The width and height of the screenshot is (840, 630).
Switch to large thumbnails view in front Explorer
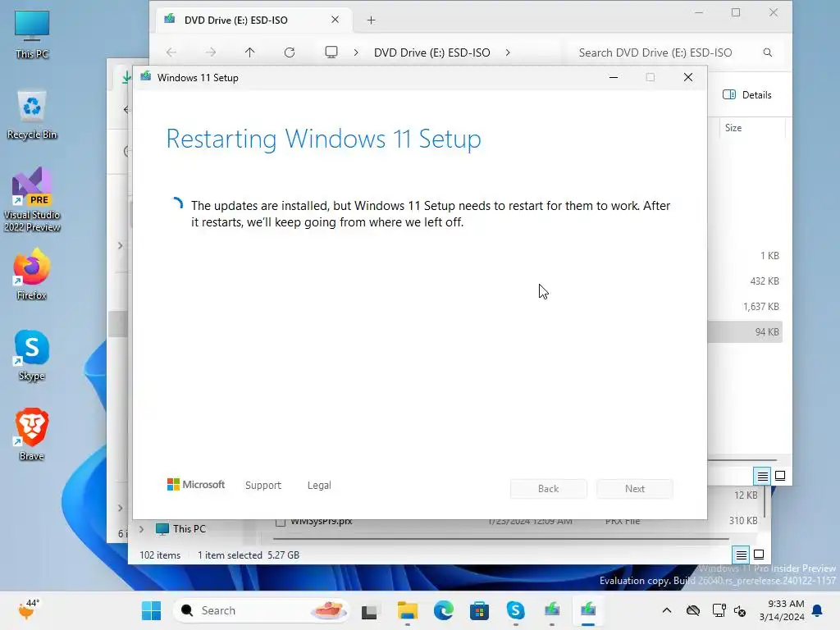780,476
